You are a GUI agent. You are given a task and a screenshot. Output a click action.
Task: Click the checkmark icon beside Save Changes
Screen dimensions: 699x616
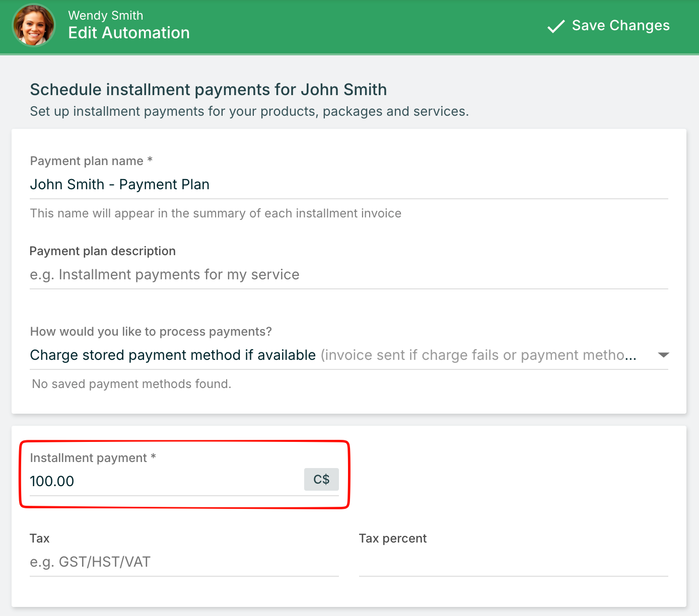[556, 26]
